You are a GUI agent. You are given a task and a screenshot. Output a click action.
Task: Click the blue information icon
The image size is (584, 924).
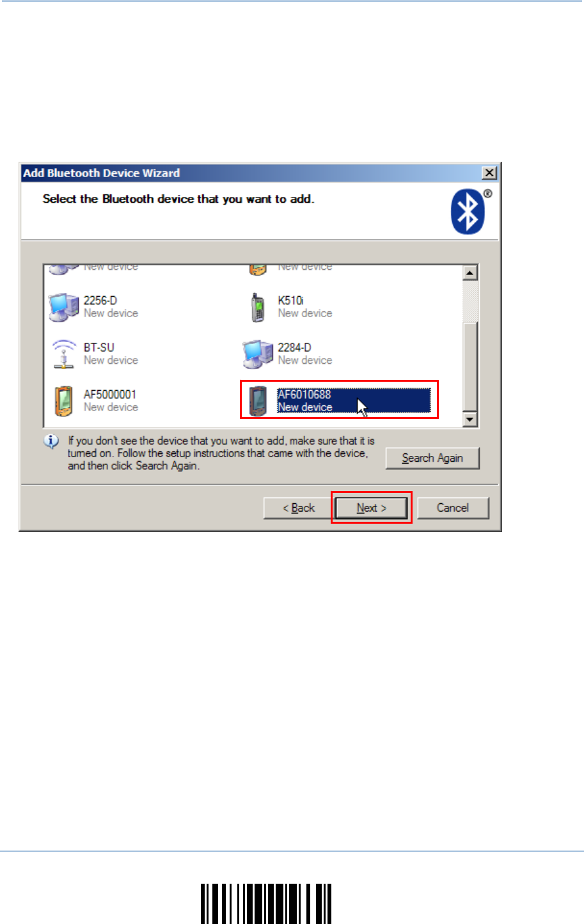point(51,441)
